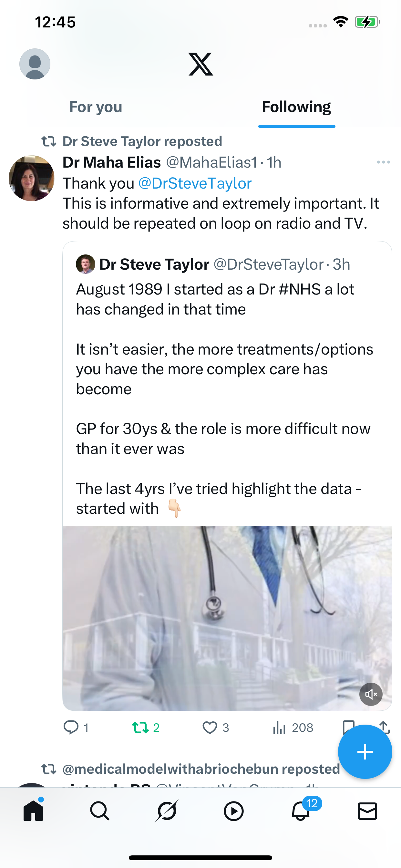Open Messages envelope icon
Viewport: 401px width, 868px height.
(367, 811)
